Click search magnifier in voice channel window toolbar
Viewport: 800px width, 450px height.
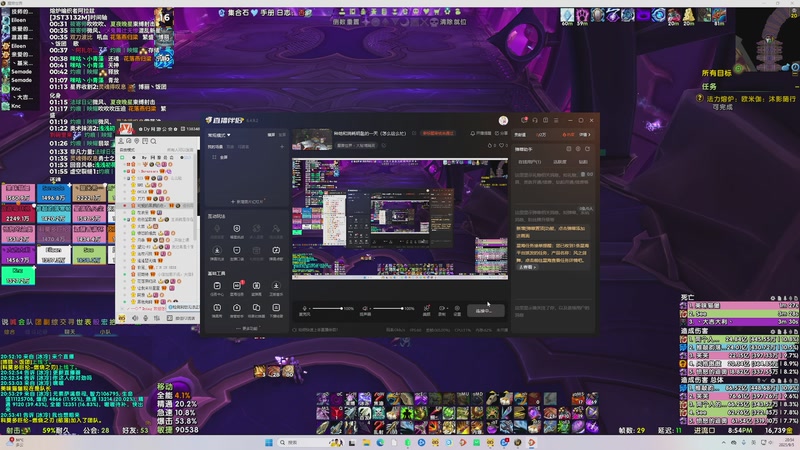click(154, 141)
